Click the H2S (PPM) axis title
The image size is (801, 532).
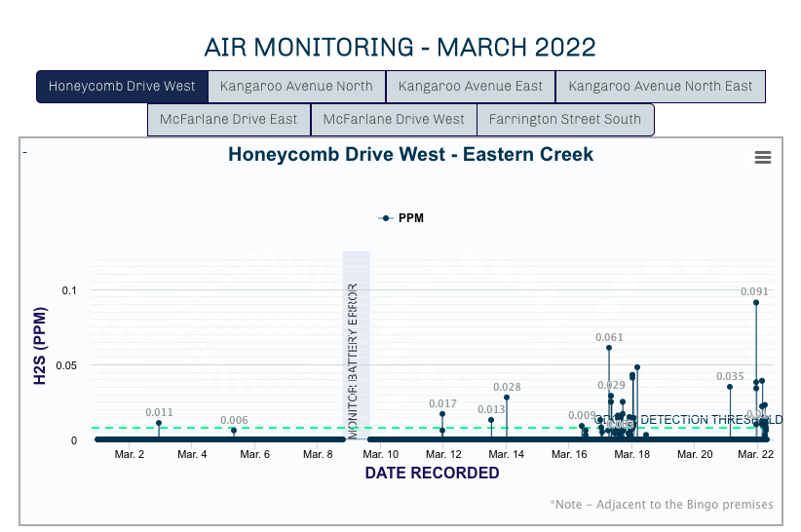click(x=40, y=346)
